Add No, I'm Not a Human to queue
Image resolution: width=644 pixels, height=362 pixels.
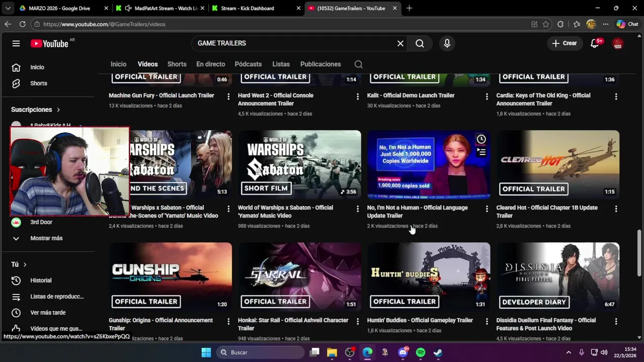pos(481,152)
